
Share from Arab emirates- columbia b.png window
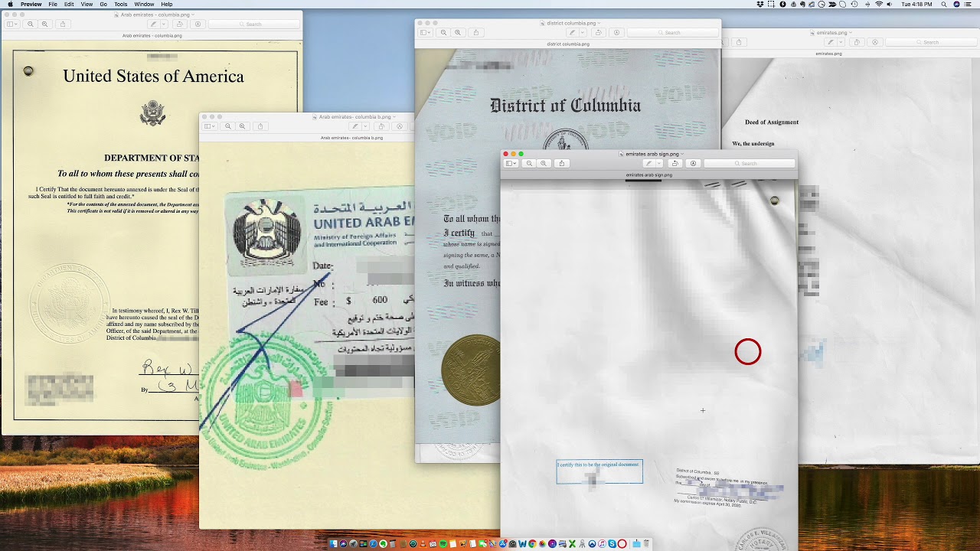(260, 126)
